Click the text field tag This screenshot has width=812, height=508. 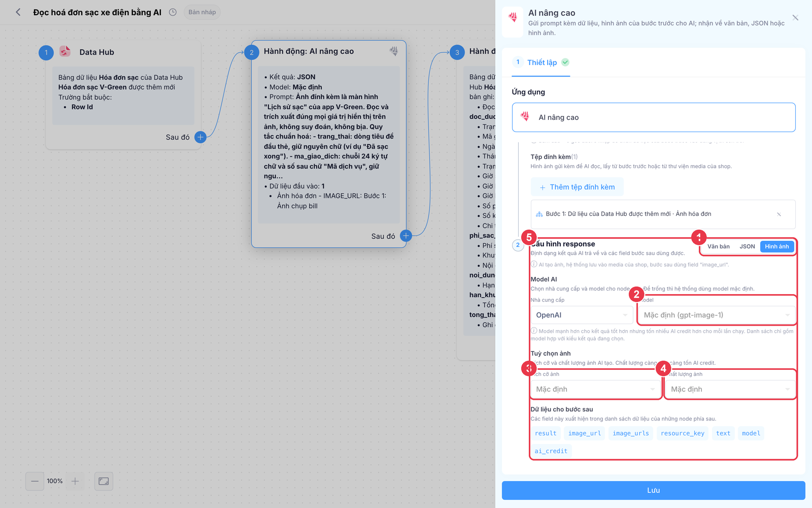click(x=723, y=433)
